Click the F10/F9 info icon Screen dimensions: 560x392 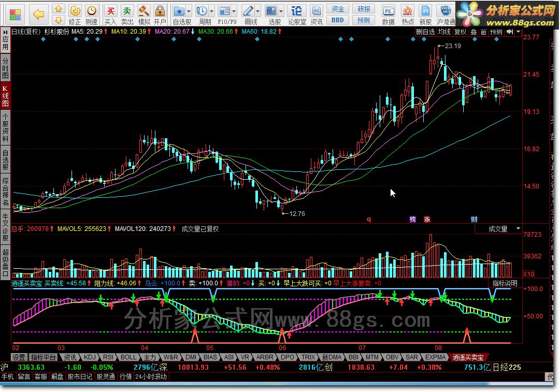[224, 11]
